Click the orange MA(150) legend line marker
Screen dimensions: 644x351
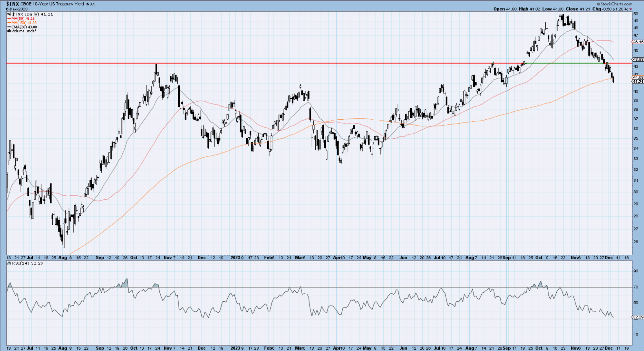[x=9, y=23]
